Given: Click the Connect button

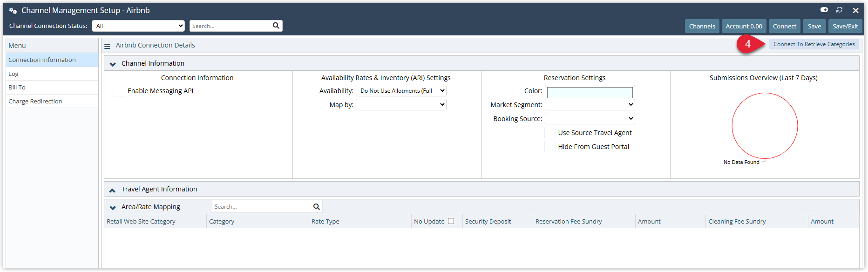Looking at the screenshot, I should coord(784,26).
